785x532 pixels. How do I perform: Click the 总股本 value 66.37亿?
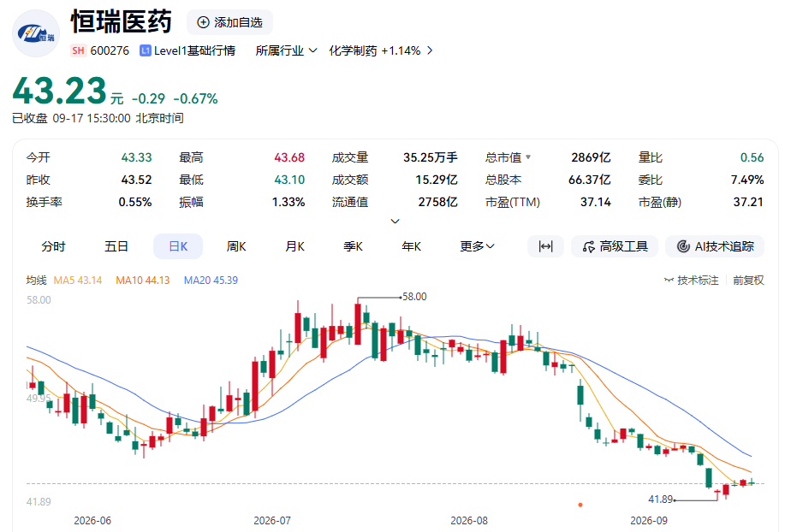point(590,180)
